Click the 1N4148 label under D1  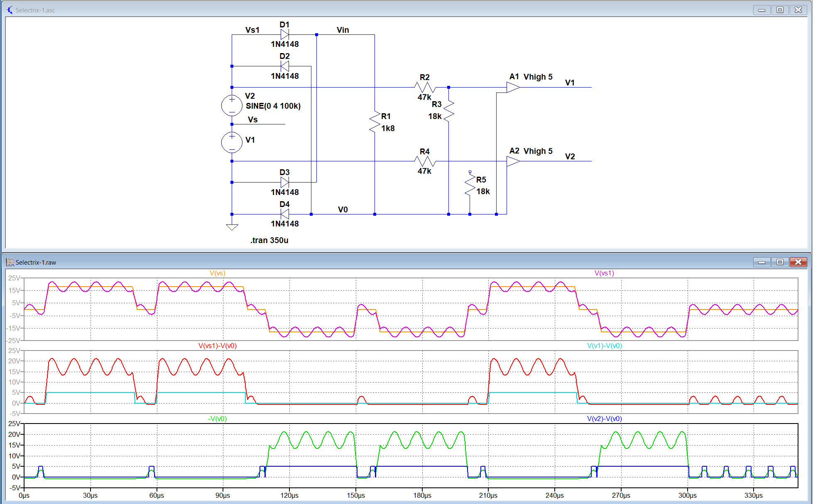tap(285, 44)
